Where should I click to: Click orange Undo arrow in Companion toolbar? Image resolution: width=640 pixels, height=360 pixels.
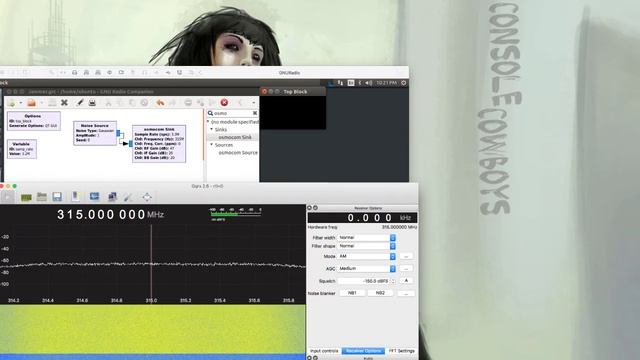(160, 102)
